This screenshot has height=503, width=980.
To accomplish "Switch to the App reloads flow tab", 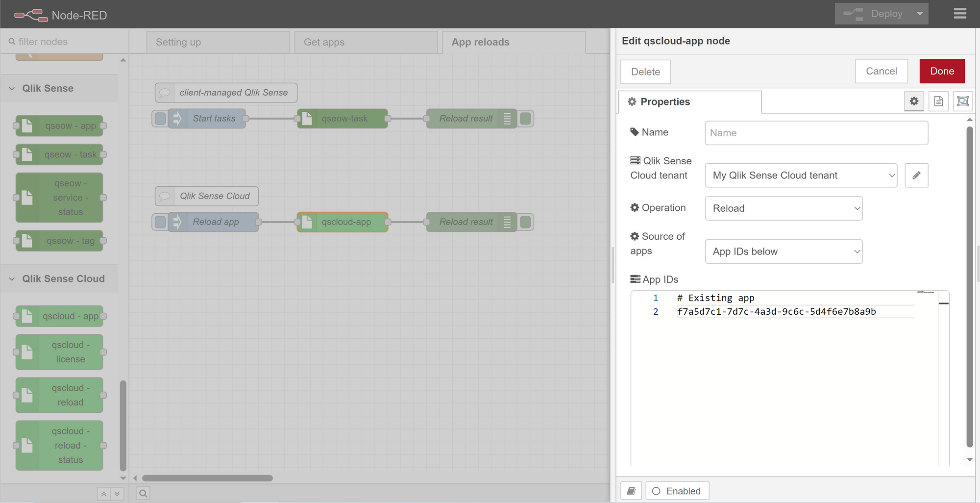I will pyautogui.click(x=514, y=42).
